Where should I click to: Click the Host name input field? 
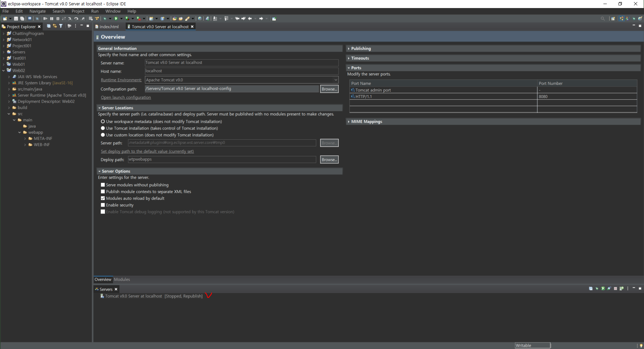tap(241, 71)
